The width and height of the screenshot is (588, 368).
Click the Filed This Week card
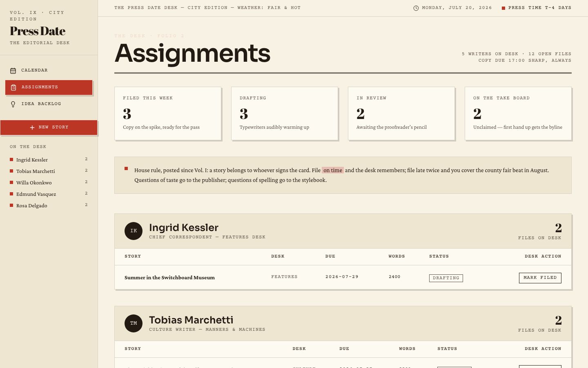coord(168,113)
